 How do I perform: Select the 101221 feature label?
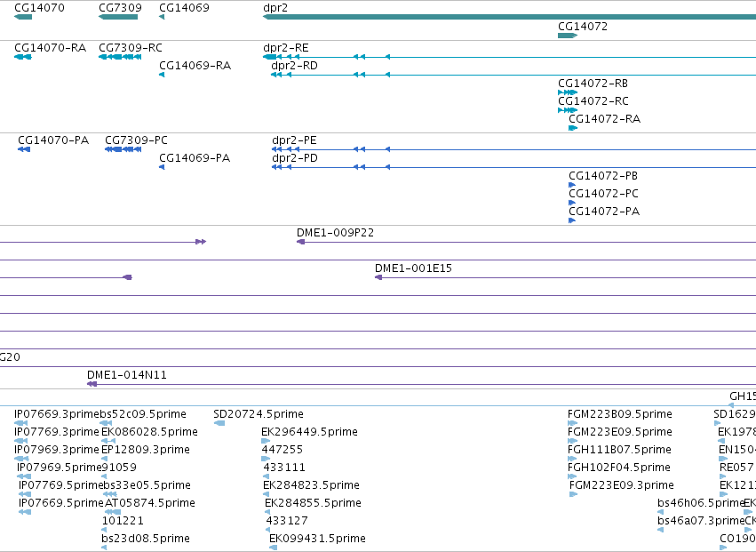tap(123, 521)
